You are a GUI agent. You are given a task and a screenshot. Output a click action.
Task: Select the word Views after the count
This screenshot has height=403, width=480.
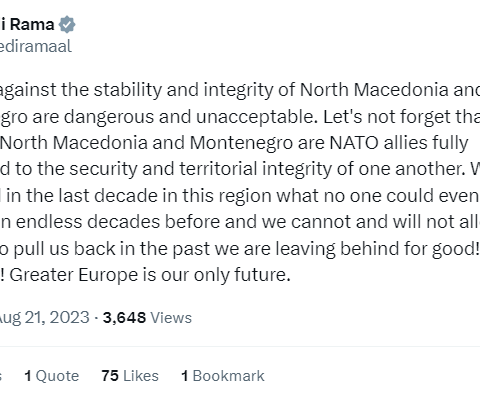171,318
